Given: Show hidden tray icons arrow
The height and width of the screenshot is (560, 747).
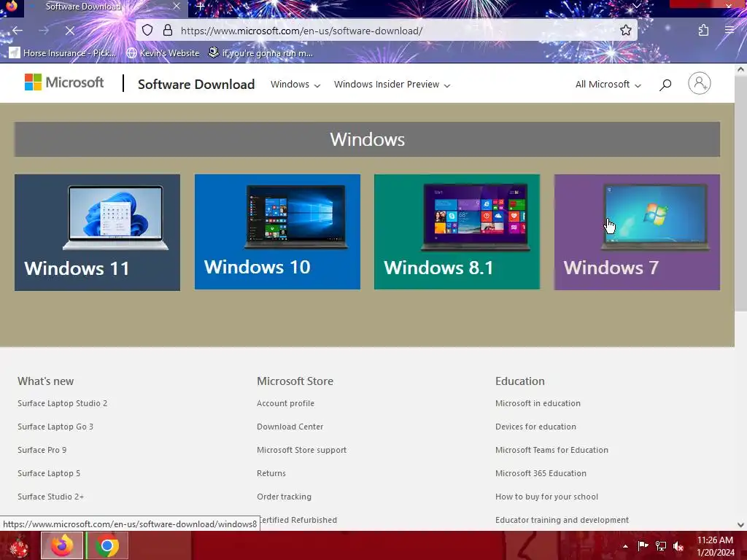Looking at the screenshot, I should 625,546.
